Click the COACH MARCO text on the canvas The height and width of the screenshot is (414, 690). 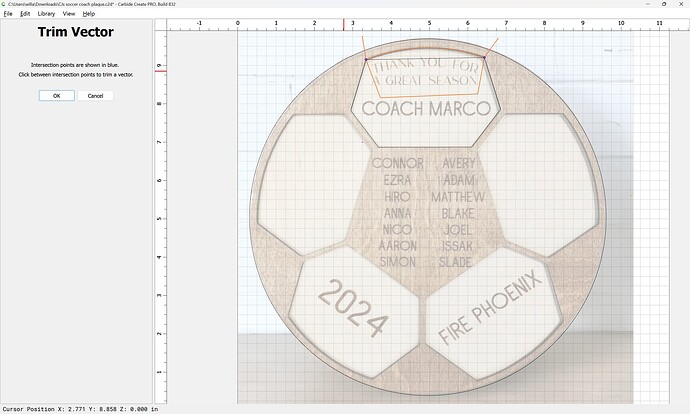click(x=426, y=109)
